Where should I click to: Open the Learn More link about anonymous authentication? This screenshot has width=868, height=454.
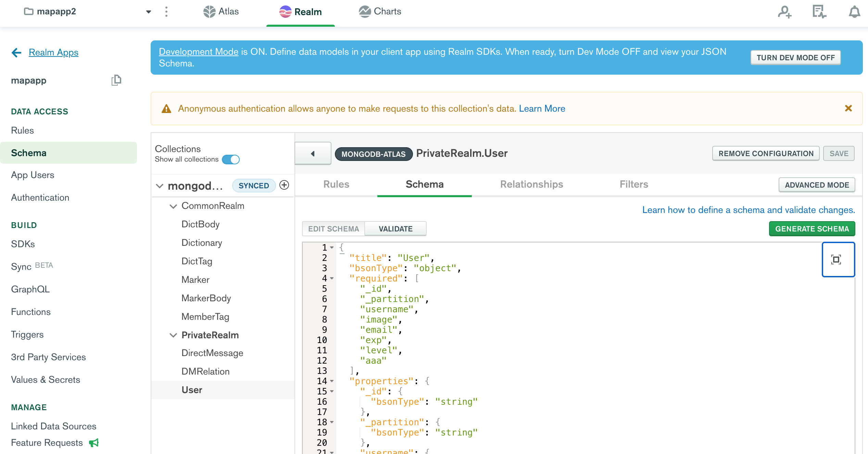542,108
